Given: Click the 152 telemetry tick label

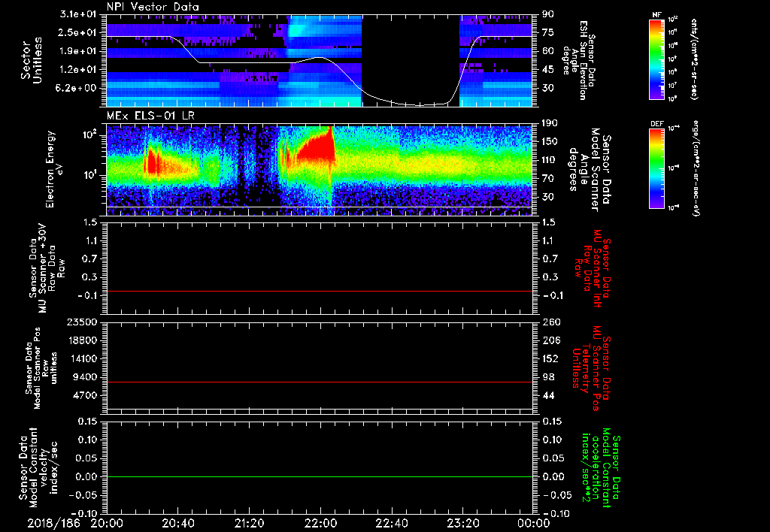Looking at the screenshot, I should pyautogui.click(x=550, y=358).
